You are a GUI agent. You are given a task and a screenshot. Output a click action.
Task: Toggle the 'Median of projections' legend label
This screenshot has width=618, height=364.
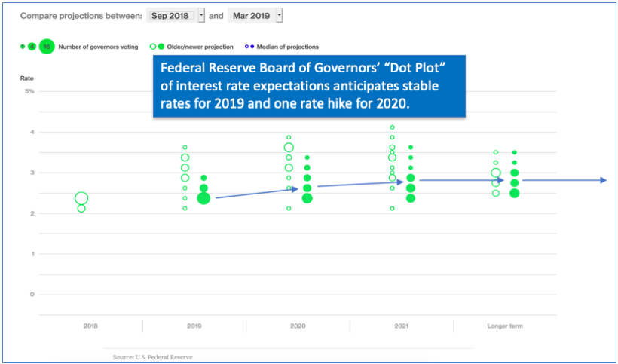pos(287,47)
